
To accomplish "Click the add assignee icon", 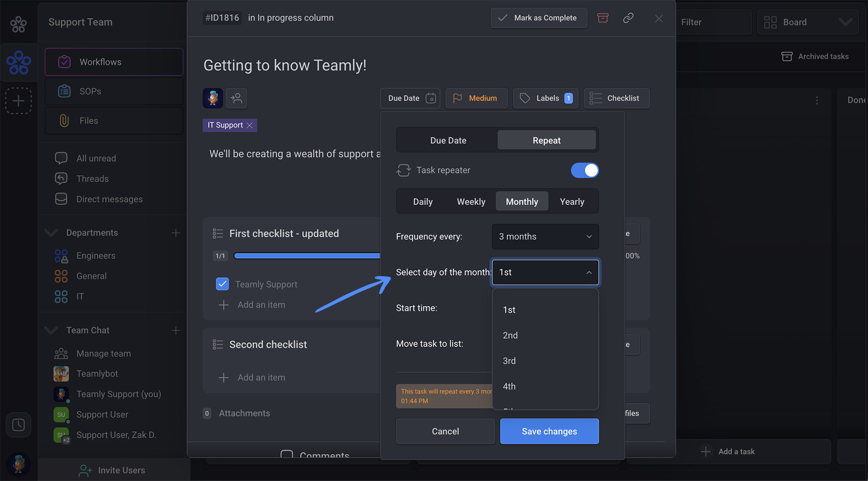I will tap(236, 98).
